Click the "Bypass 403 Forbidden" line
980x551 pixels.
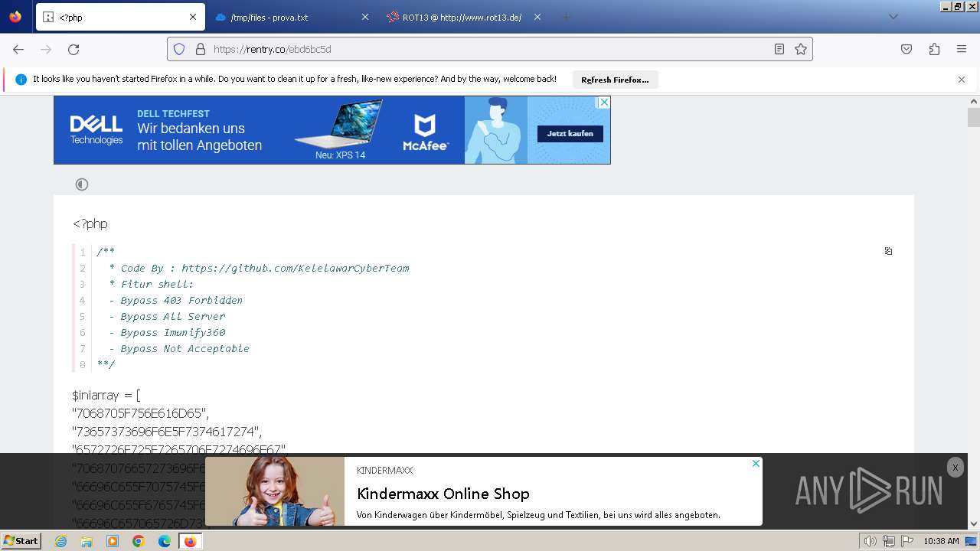(x=175, y=300)
